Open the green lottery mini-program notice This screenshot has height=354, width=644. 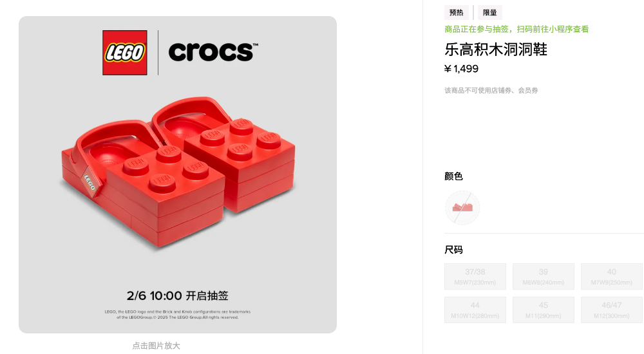516,29
